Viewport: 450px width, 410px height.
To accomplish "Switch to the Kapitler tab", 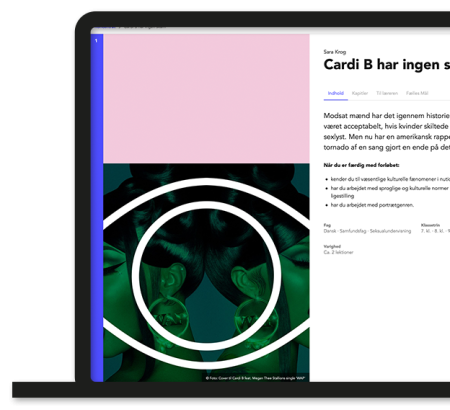I will click(360, 93).
